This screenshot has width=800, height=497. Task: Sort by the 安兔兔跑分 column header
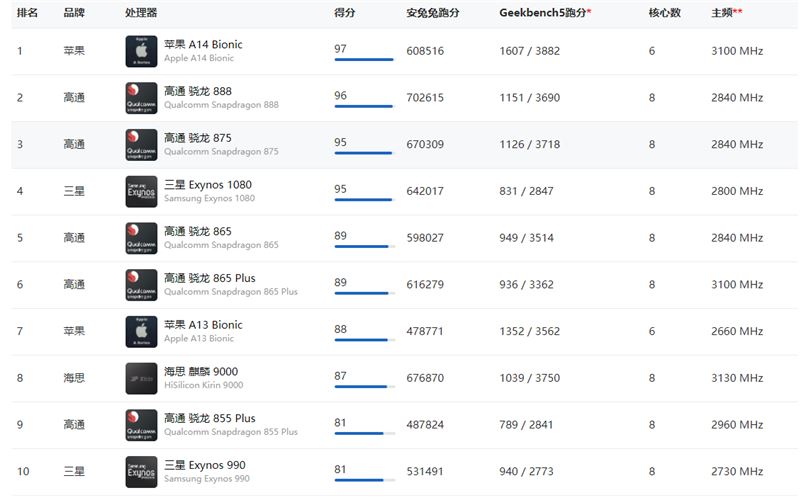coord(433,13)
